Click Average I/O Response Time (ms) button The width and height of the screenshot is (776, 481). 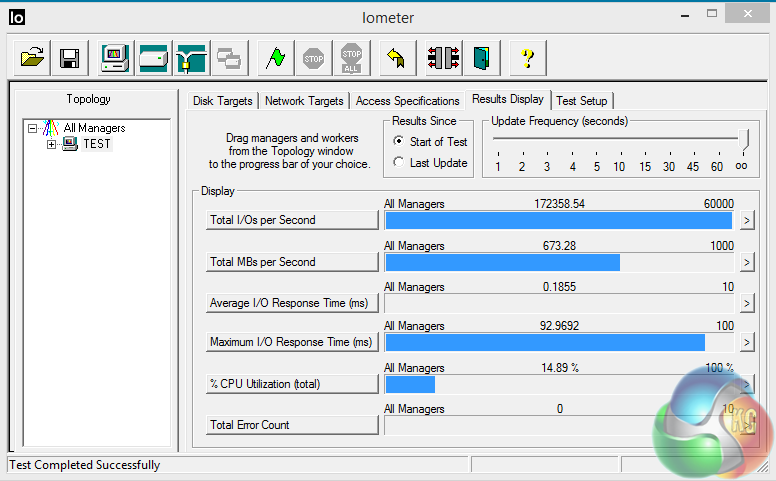click(x=292, y=303)
